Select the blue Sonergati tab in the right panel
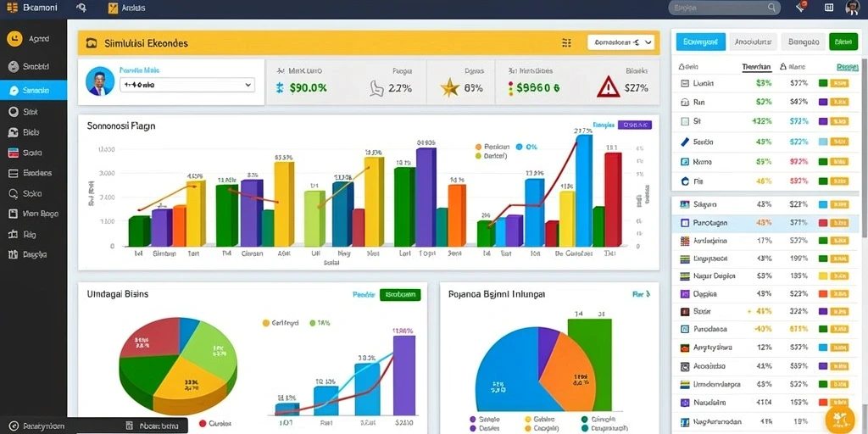This screenshot has height=434, width=868. click(x=700, y=42)
